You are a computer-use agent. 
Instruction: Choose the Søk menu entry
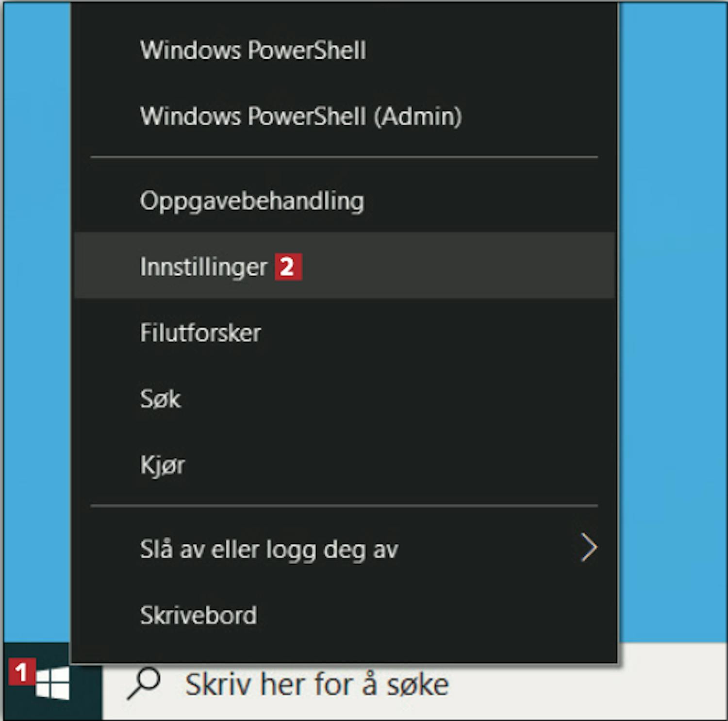pos(344,399)
